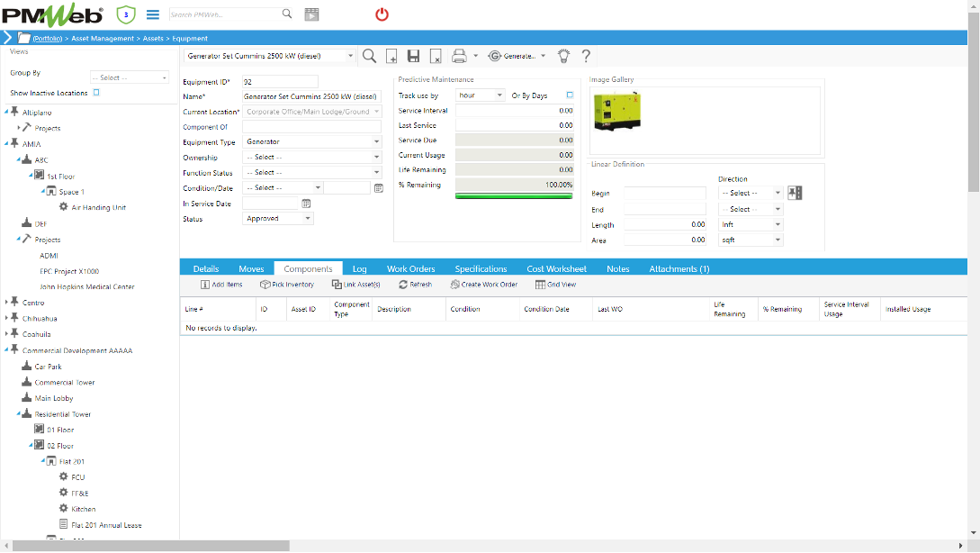Click the Delete record icon
Image resolution: width=980 pixels, height=553 pixels.
pos(436,56)
